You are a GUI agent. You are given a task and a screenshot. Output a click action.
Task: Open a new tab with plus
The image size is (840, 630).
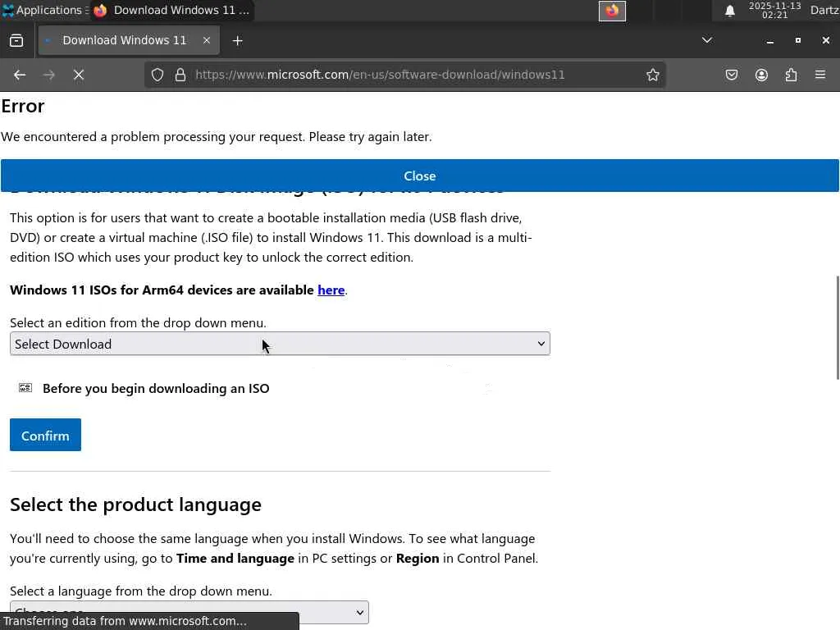(x=237, y=41)
